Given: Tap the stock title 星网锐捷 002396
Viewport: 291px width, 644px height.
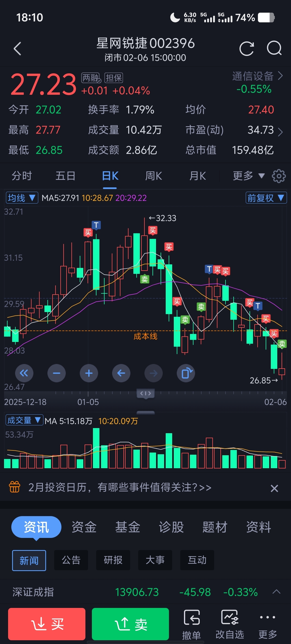Looking at the screenshot, I should [x=145, y=43].
